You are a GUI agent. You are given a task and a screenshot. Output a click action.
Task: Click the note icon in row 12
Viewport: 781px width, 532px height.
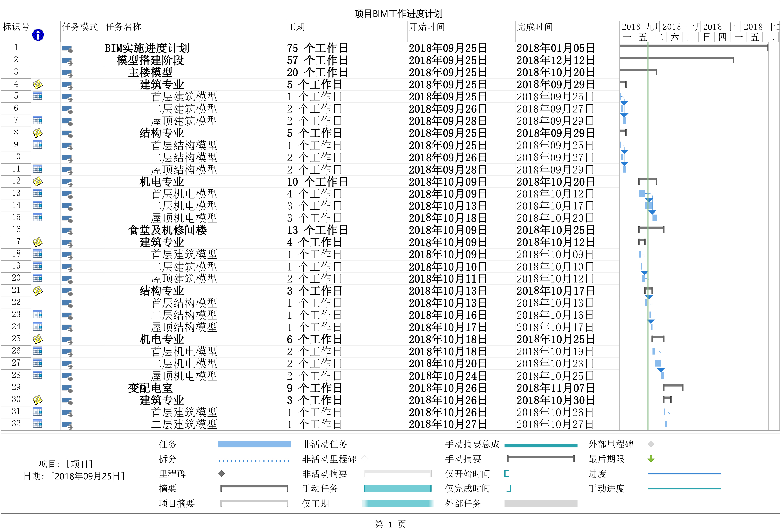38,181
